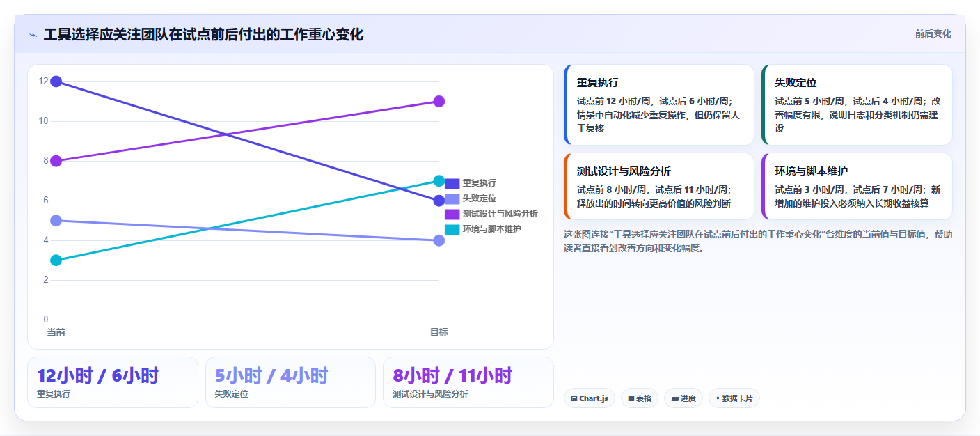Screen dimensions: 980x436
Task: Toggle the 测试设计与风险分析 legend color swatch
Action: (x=452, y=214)
